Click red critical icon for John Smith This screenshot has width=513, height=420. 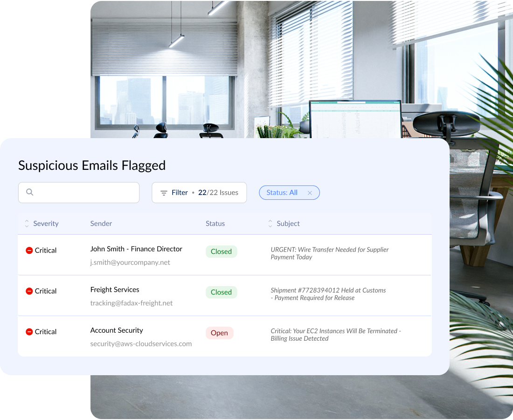pos(29,251)
